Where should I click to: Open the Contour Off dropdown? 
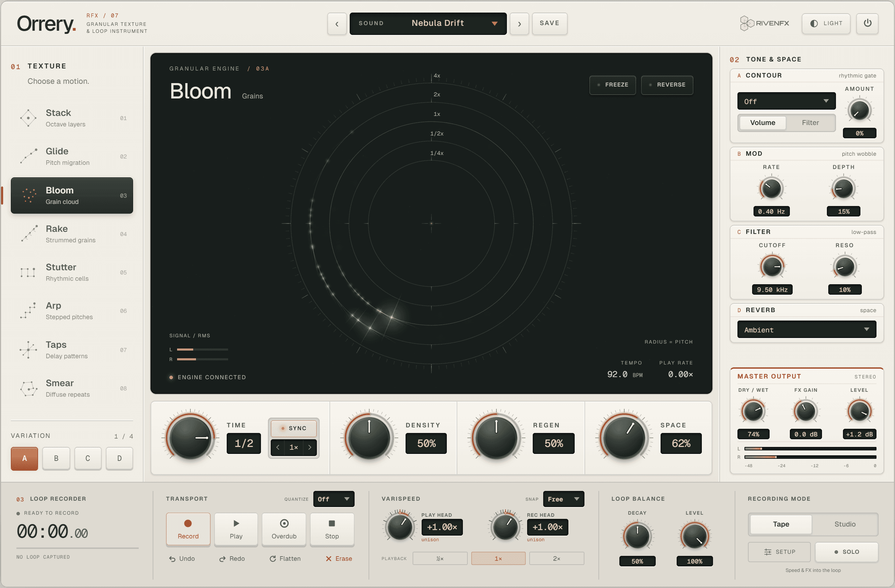(x=786, y=101)
